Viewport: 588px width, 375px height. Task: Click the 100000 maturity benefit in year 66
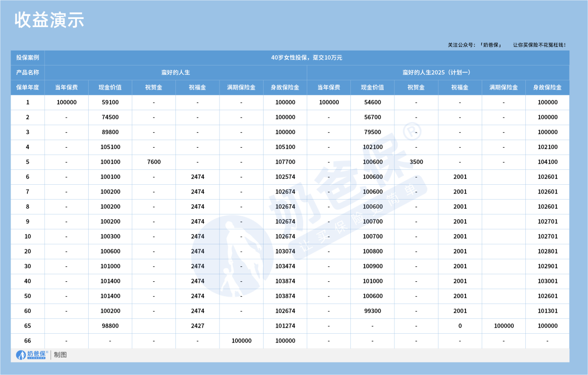tap(241, 340)
